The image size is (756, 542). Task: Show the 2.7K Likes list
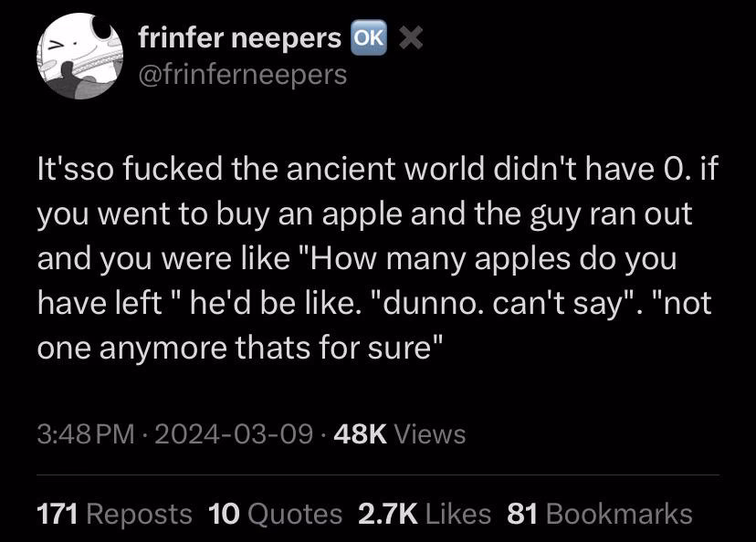click(x=425, y=514)
